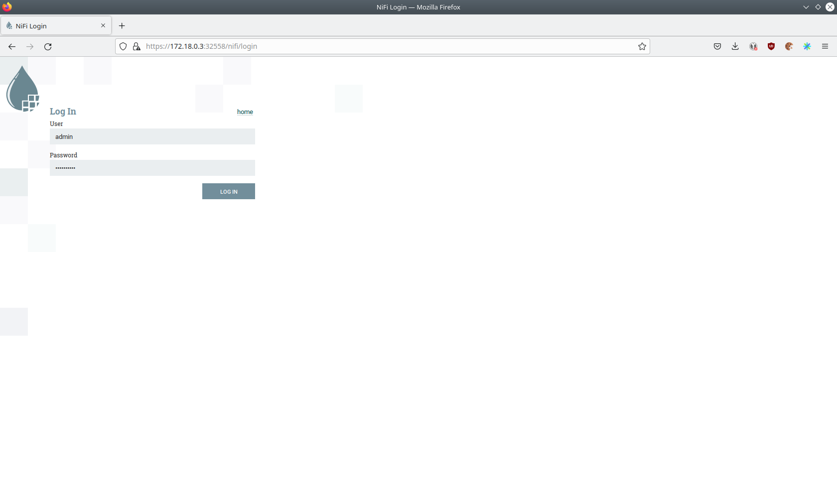Viewport: 837px width, 504px height.
Task: Click into the Password field
Action: point(152,168)
